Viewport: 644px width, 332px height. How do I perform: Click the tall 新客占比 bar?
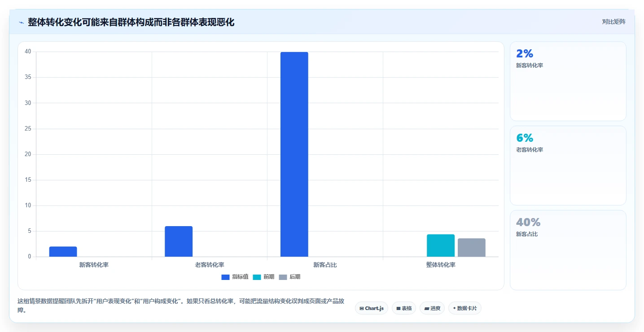tap(294, 154)
